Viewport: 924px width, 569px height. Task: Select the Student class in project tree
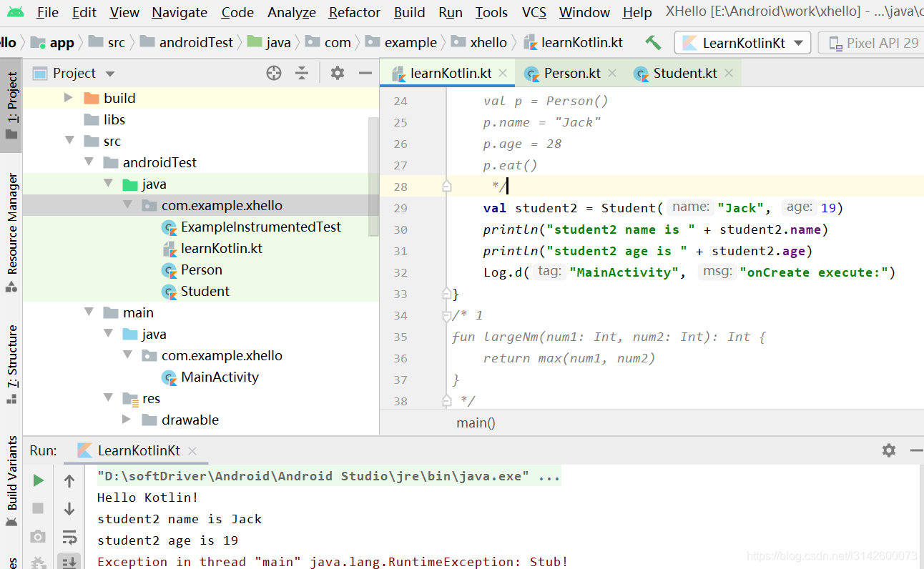(x=205, y=291)
